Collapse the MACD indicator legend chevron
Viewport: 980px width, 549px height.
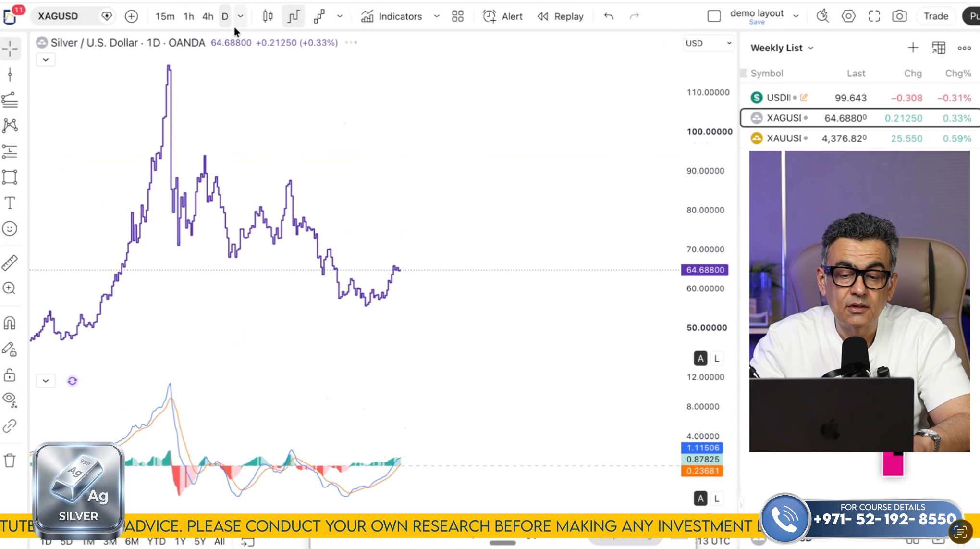click(x=46, y=381)
